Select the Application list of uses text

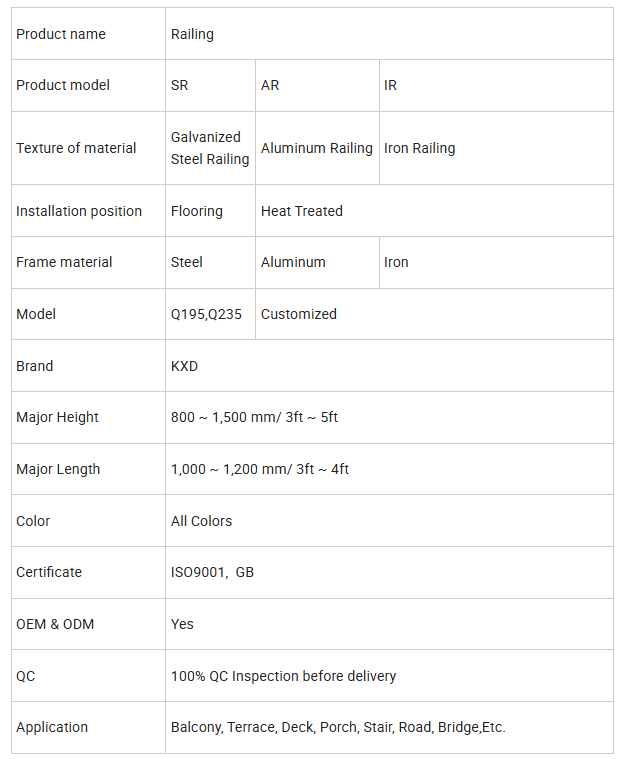pos(338,727)
